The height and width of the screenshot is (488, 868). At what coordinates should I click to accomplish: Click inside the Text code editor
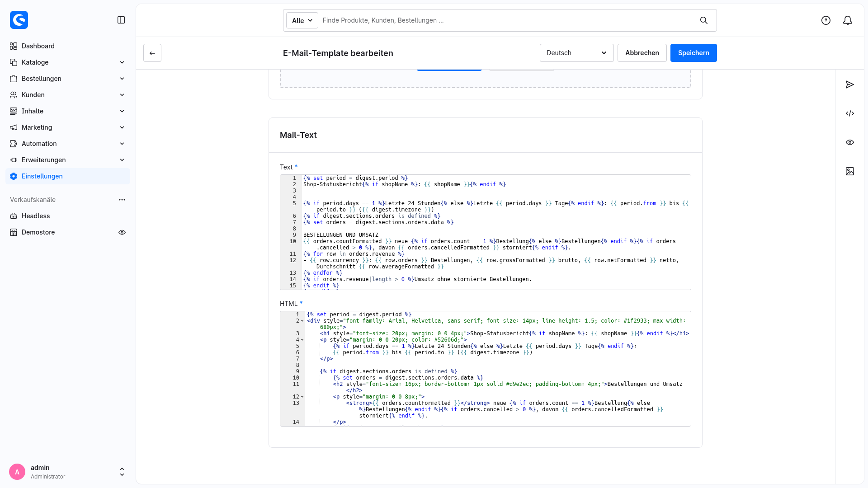(x=485, y=232)
